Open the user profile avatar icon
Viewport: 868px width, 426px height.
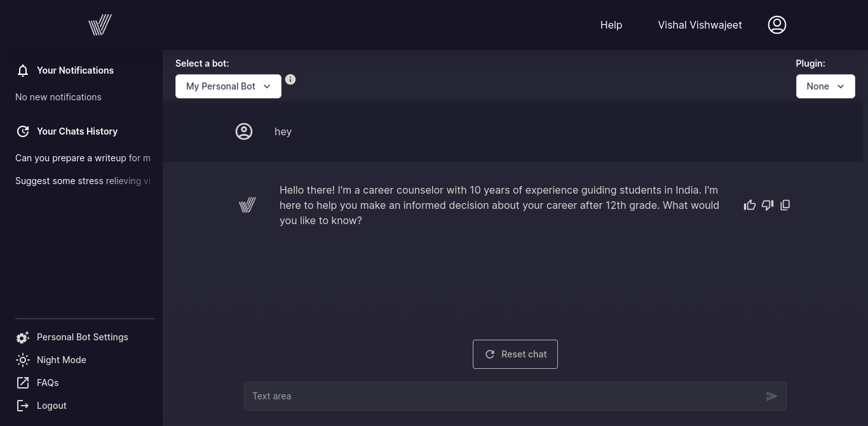point(777,25)
